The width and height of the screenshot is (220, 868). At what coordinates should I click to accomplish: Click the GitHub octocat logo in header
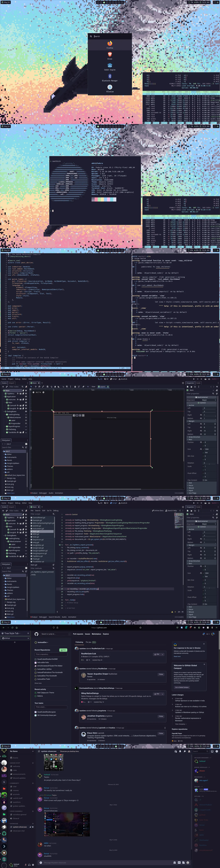[36, 634]
